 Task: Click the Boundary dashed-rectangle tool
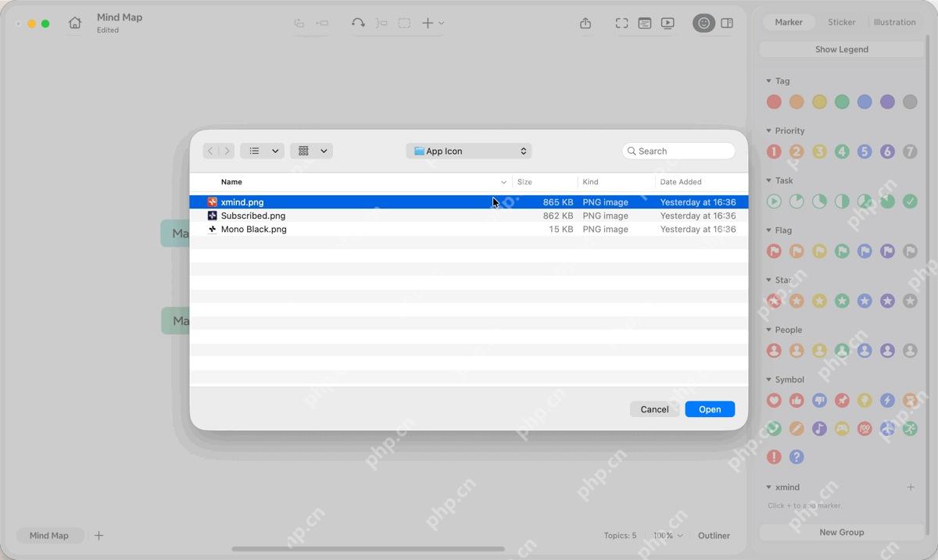coord(404,23)
